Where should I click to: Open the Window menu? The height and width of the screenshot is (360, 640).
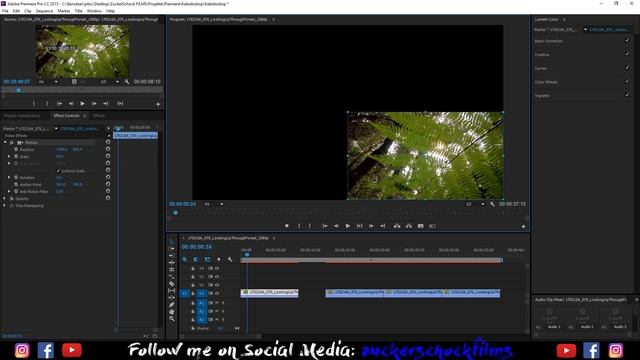pos(94,11)
